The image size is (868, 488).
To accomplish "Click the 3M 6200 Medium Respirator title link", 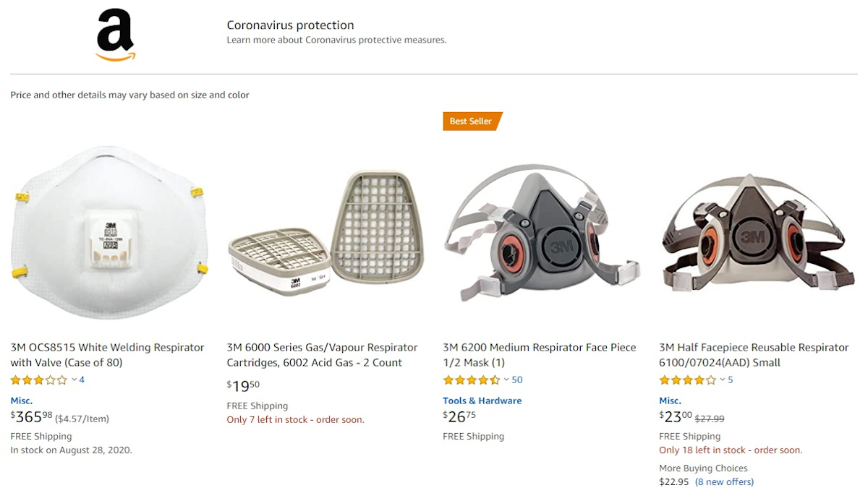I will [539, 355].
